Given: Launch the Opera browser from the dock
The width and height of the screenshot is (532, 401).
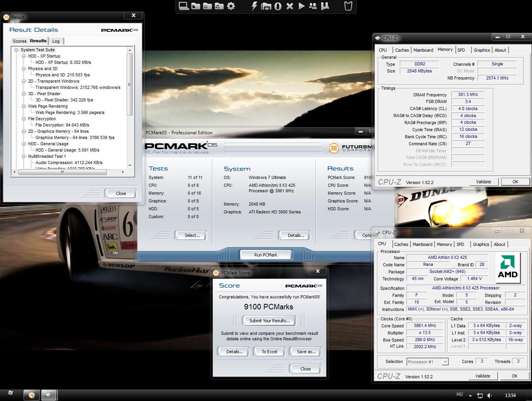Looking at the screenshot, I should pos(278,6).
